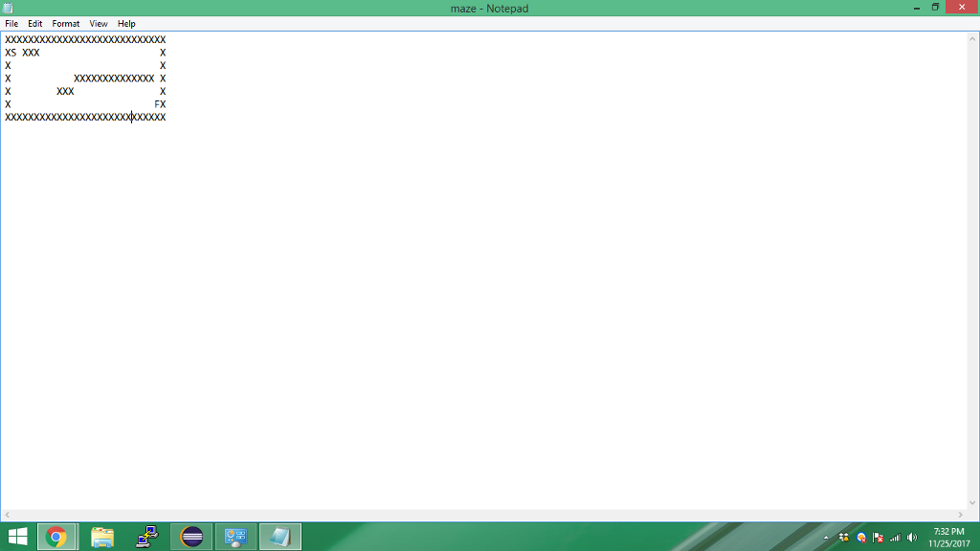Open the File menu
This screenshot has width=980, height=551.
11,23
